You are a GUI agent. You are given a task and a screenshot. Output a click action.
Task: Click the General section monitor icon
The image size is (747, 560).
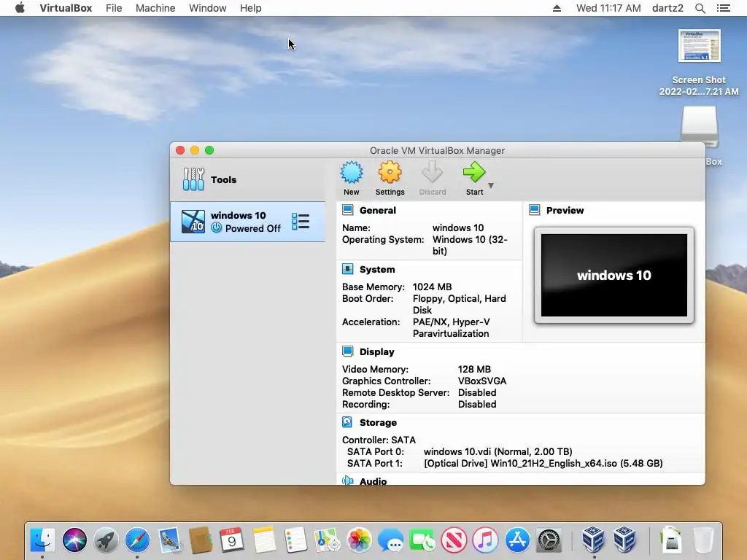point(348,210)
